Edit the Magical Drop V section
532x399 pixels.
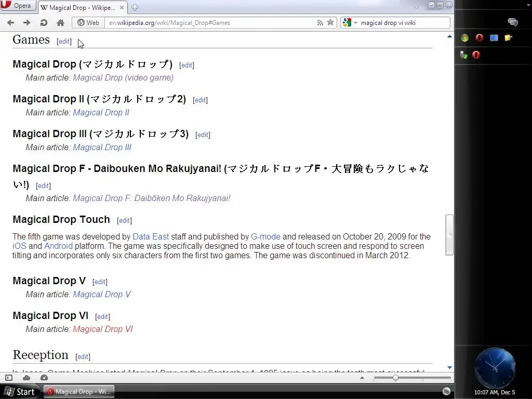(x=100, y=282)
